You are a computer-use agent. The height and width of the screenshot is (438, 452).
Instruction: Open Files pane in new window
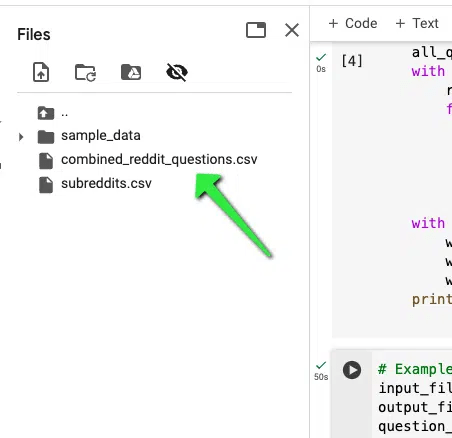(256, 30)
